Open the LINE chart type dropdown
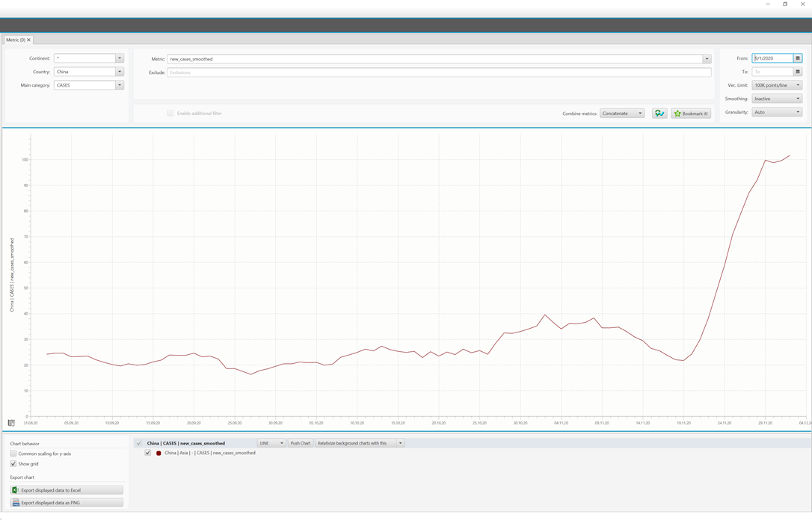Screen dimensions: 812x523 click(271, 443)
